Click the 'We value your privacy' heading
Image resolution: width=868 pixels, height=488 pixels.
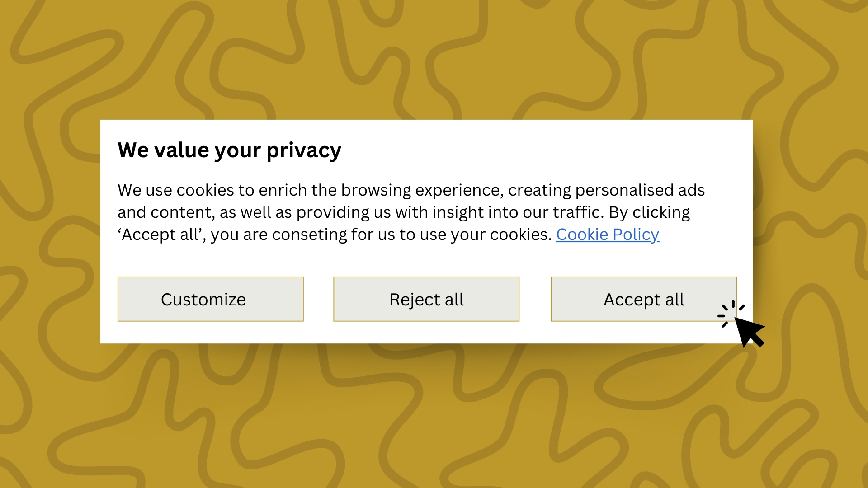[229, 150]
